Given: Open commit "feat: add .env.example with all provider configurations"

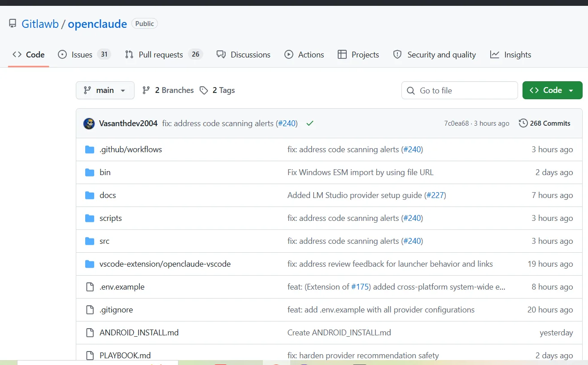Looking at the screenshot, I should (x=381, y=310).
